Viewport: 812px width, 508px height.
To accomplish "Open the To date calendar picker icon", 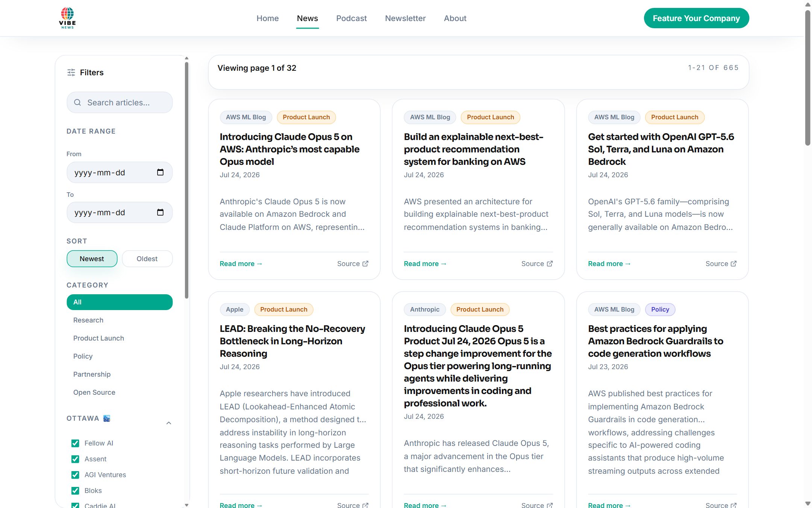I will click(x=160, y=212).
